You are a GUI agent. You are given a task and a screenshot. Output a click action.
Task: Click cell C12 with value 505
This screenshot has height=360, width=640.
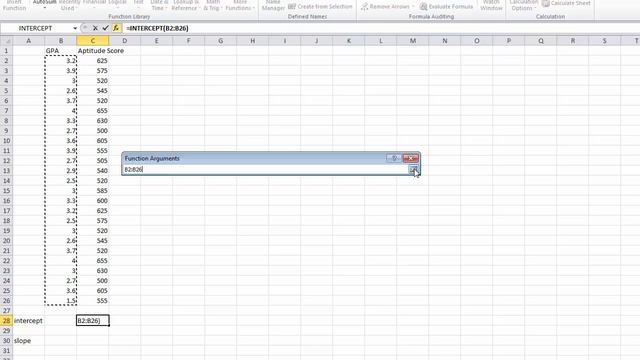93,160
